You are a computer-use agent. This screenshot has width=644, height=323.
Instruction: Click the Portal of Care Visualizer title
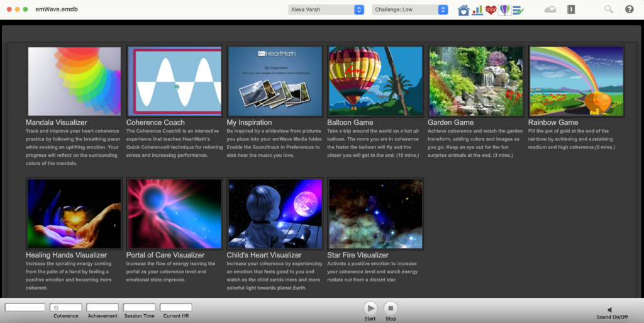pos(165,255)
